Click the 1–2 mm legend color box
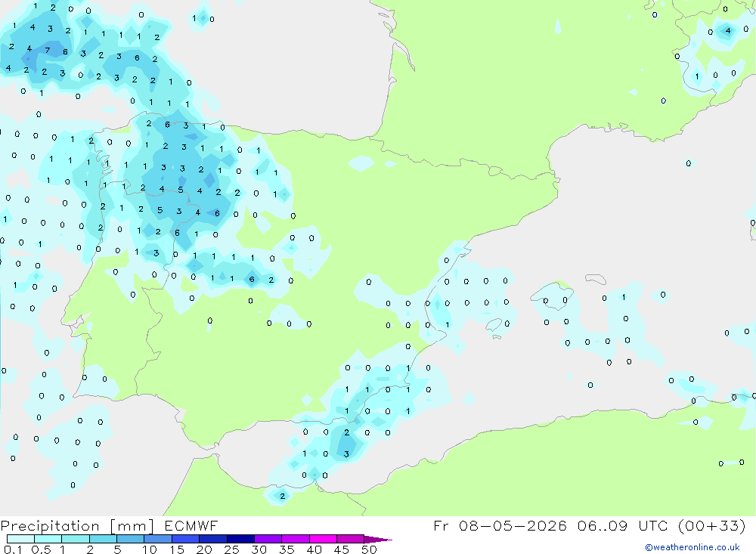The image size is (756, 554). [75, 539]
